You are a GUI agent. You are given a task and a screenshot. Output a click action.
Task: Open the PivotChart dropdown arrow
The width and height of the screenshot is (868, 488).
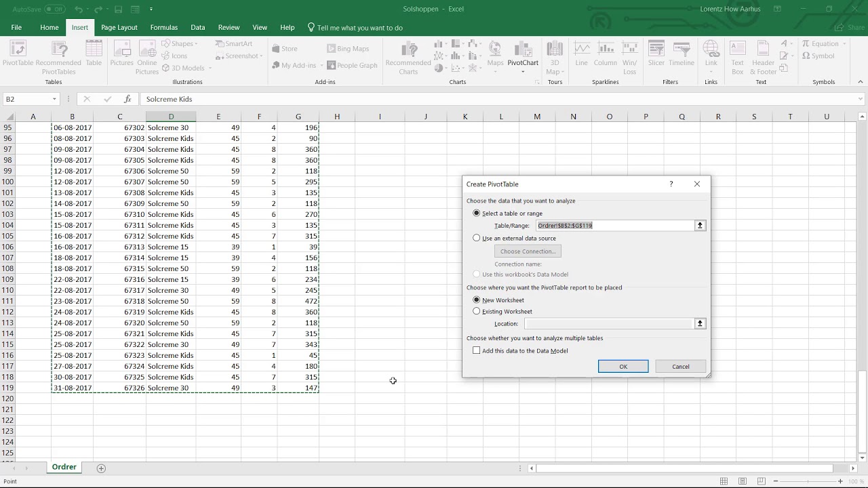[523, 72]
